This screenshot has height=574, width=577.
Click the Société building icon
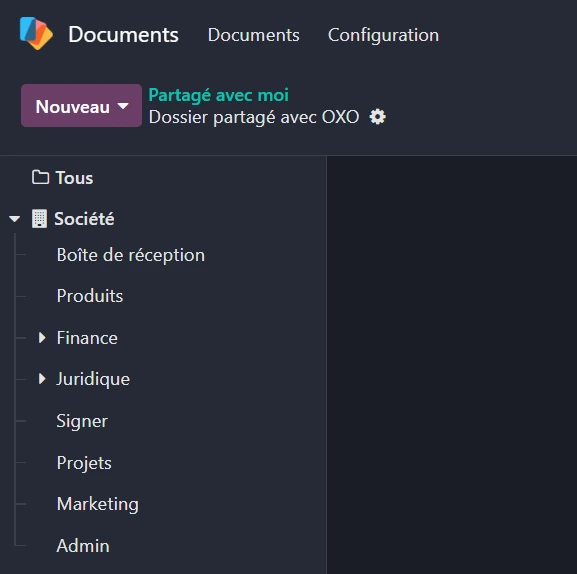(x=39, y=219)
